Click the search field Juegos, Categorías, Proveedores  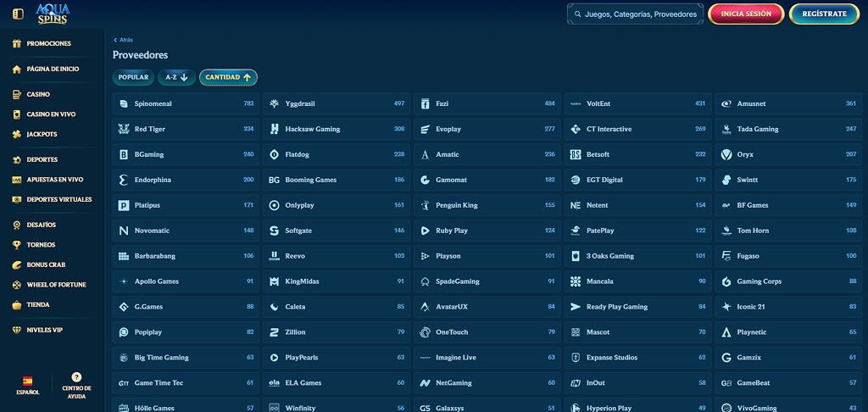pos(636,14)
